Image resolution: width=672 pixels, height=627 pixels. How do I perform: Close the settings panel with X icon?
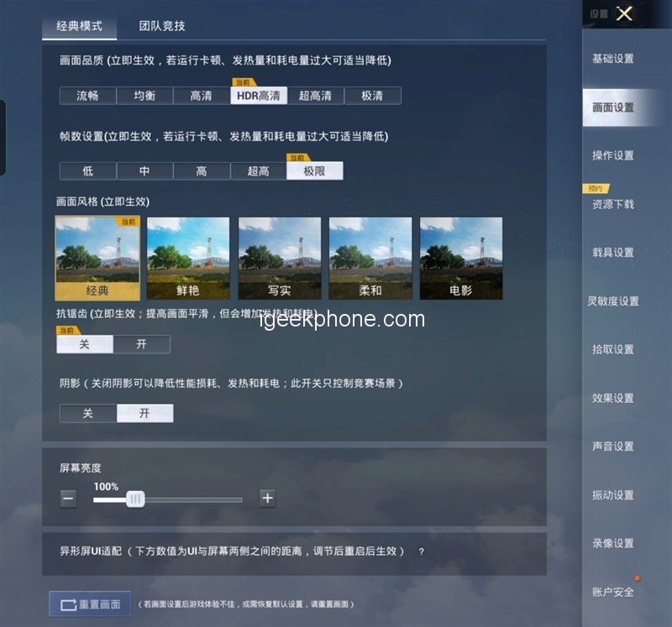point(624,13)
